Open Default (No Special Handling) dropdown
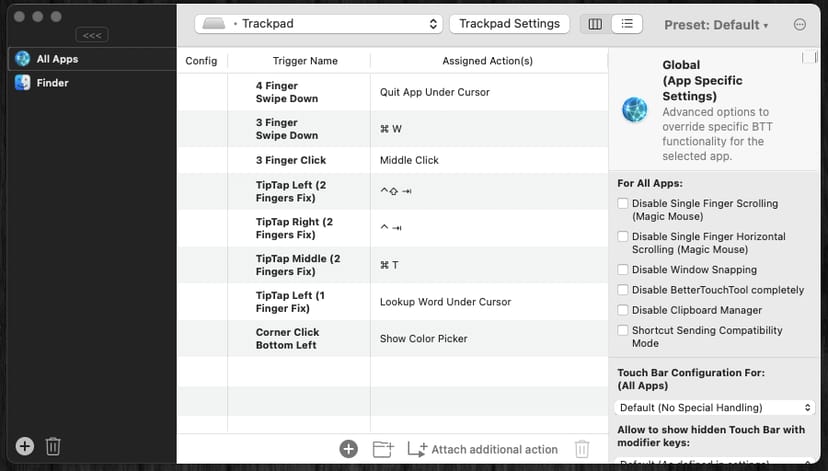Screen dimensions: 828x471 pyautogui.click(x=715, y=408)
